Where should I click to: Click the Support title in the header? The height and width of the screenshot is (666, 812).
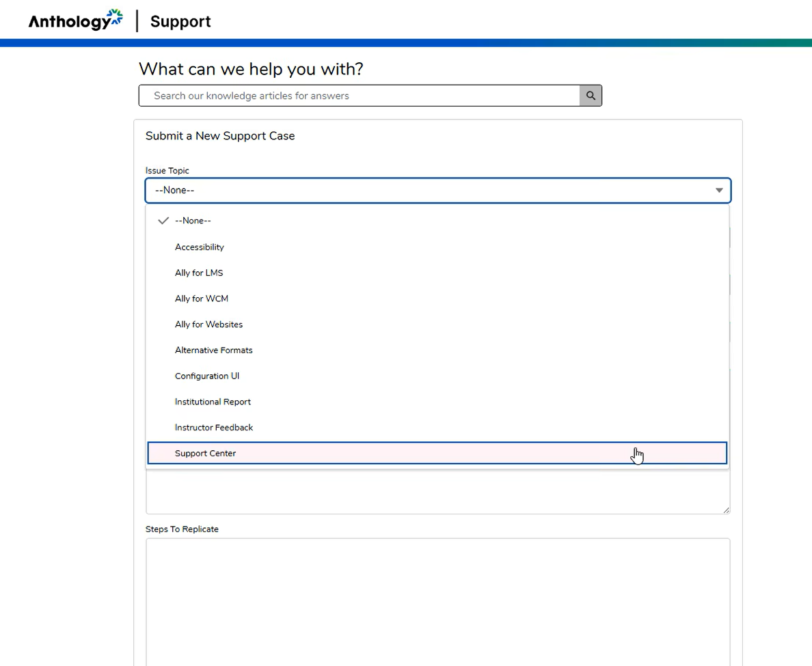[x=180, y=22]
